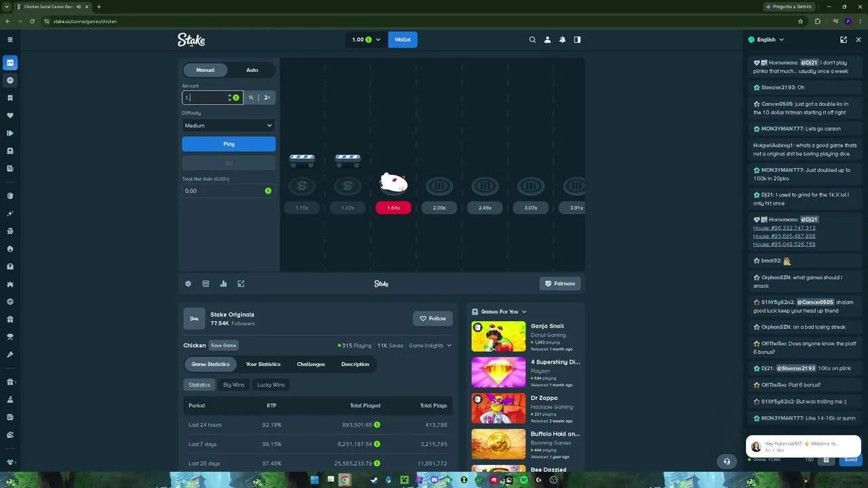
Task: Click the highlighted 1.64x multiplier tile
Action: pyautogui.click(x=393, y=208)
